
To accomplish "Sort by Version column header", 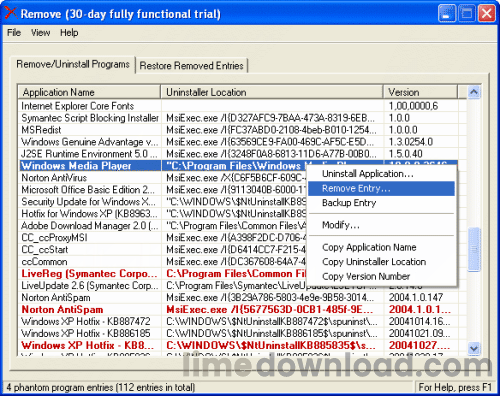I will pos(420,92).
